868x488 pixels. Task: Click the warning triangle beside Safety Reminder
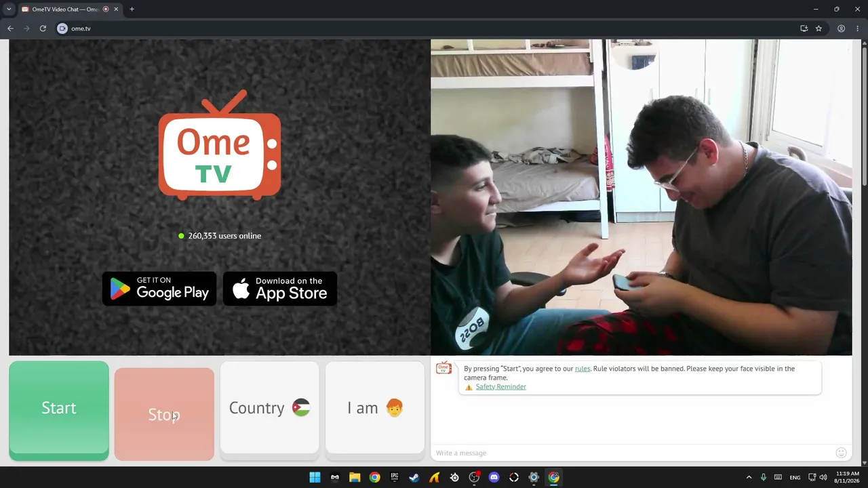pos(469,387)
